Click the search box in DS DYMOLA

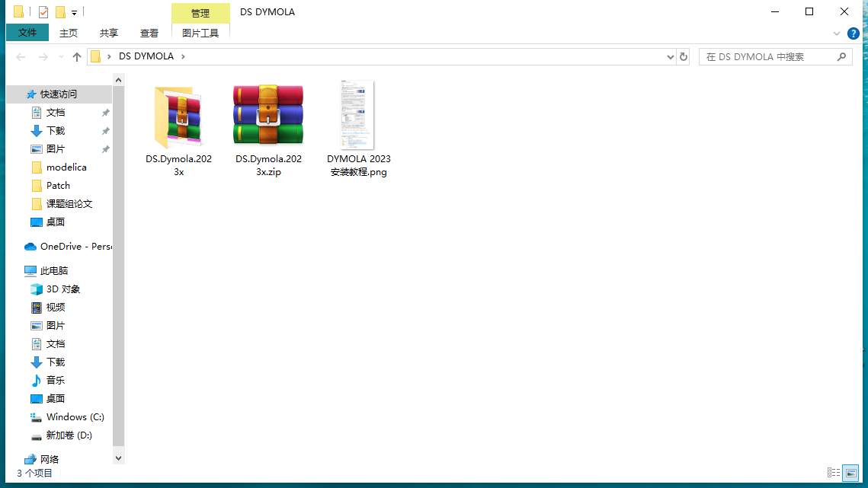click(775, 56)
